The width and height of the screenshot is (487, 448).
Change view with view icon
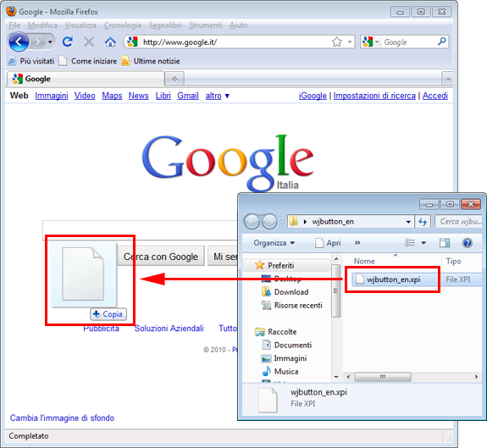pos(410,243)
